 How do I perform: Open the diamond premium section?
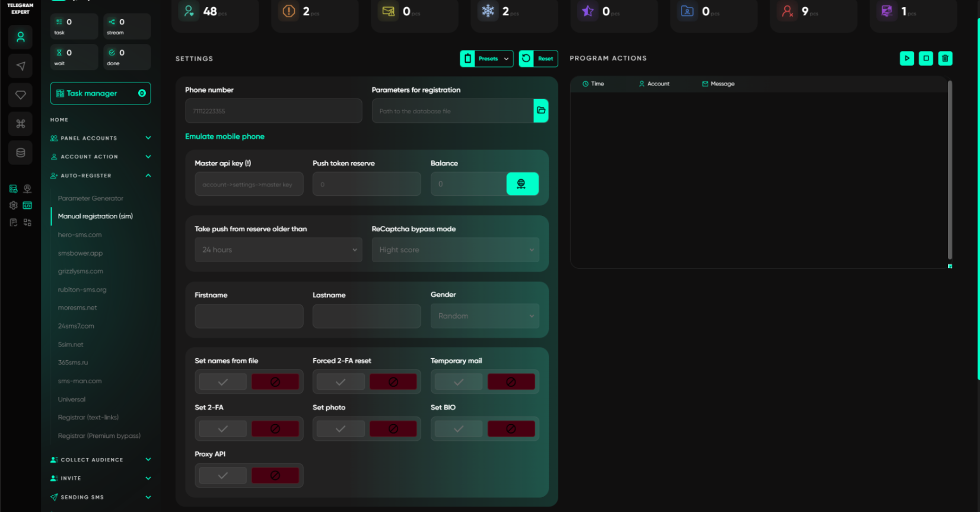coord(21,95)
